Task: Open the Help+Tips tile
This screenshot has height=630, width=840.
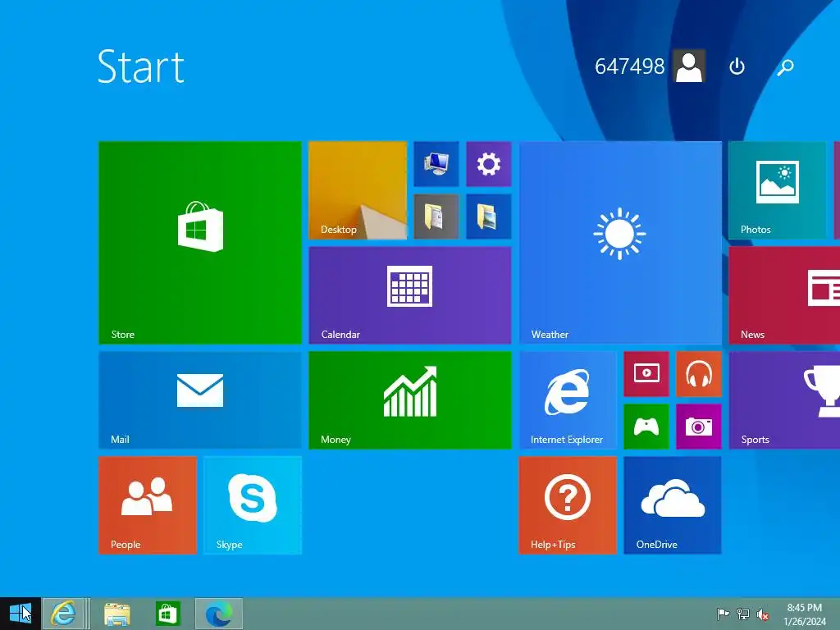Action: (568, 504)
